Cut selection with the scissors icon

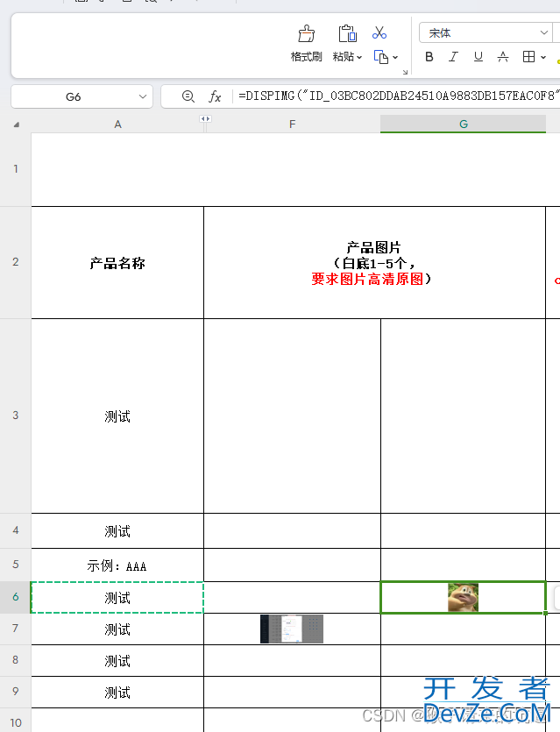pos(379,32)
